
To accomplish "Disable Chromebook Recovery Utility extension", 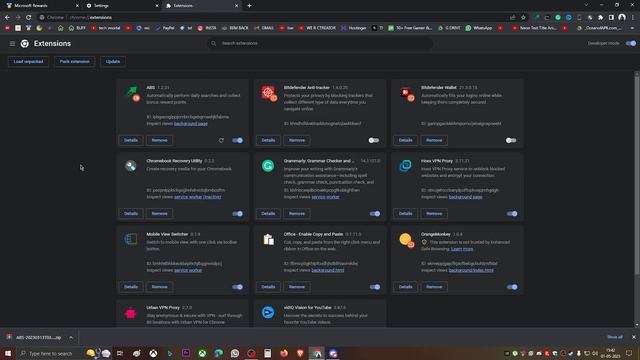I will (x=238, y=214).
